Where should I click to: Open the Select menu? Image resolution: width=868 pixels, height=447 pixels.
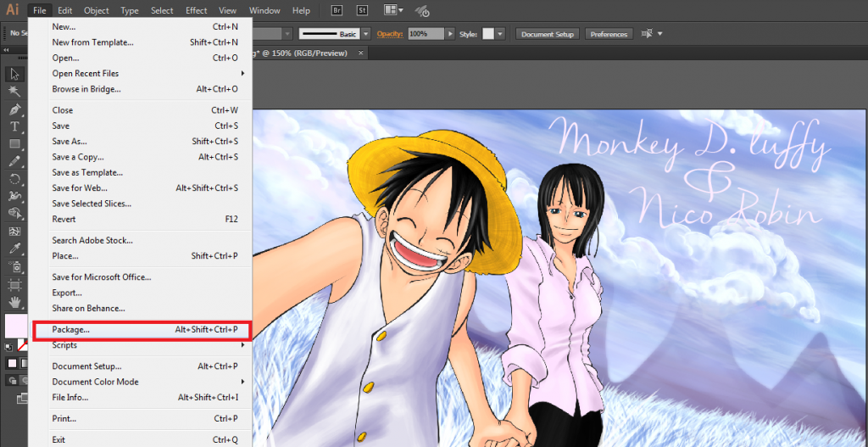pyautogui.click(x=162, y=10)
